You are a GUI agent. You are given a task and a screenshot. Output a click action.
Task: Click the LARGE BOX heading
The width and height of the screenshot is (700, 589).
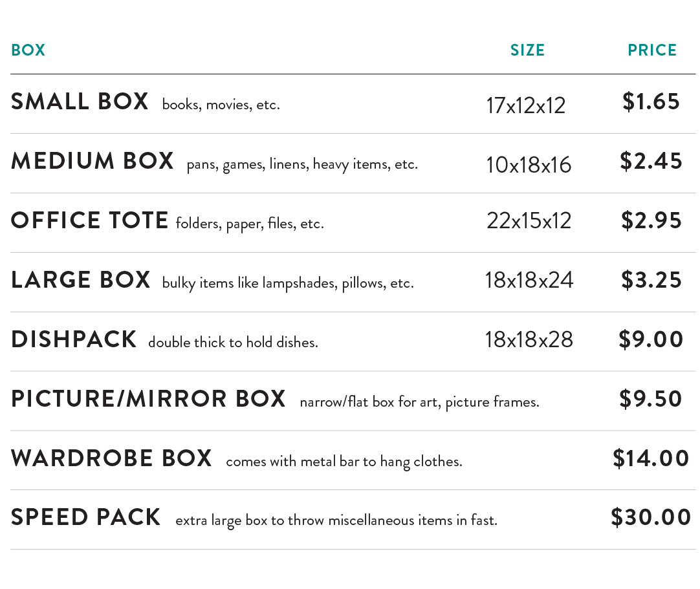click(x=81, y=280)
